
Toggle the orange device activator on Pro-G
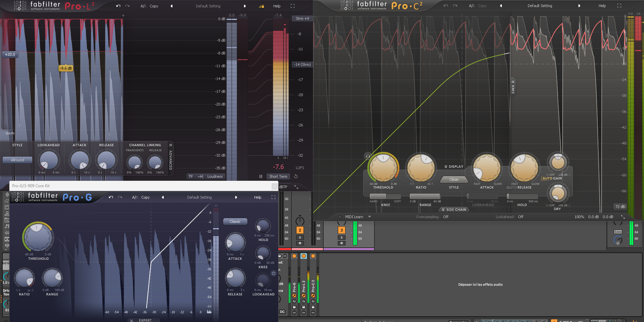(x=294, y=256)
